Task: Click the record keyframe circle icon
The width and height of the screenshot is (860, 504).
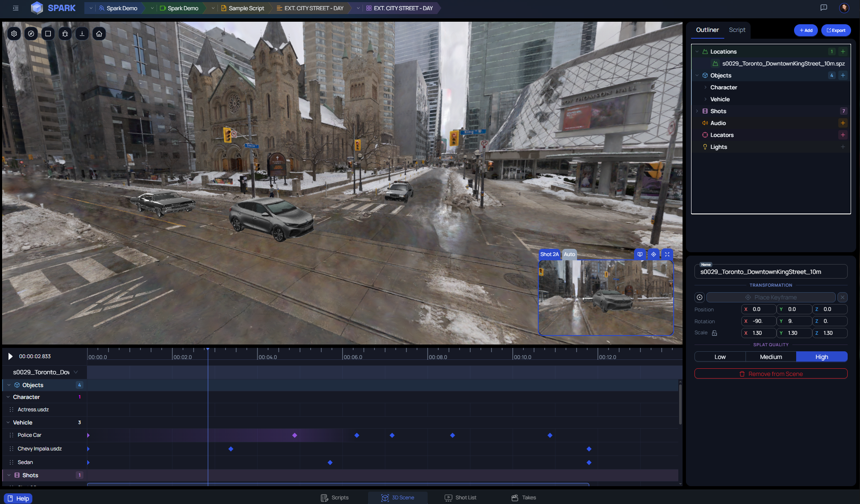Action: pyautogui.click(x=700, y=297)
